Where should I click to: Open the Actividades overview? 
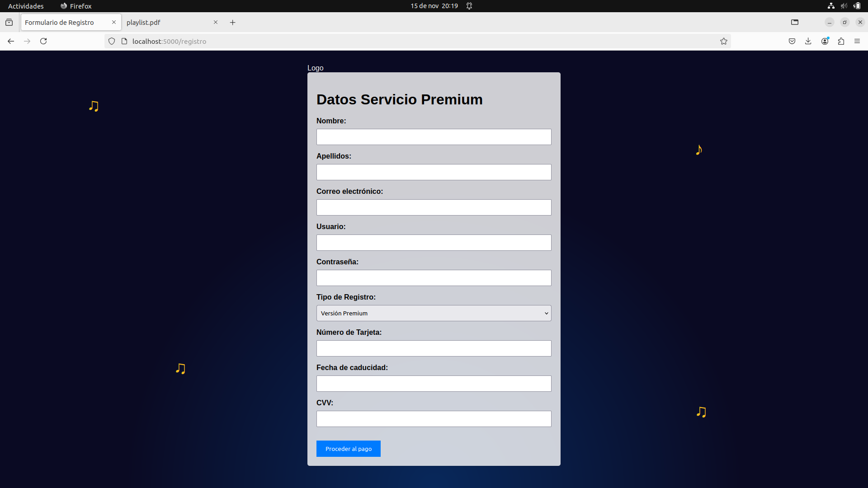point(26,6)
